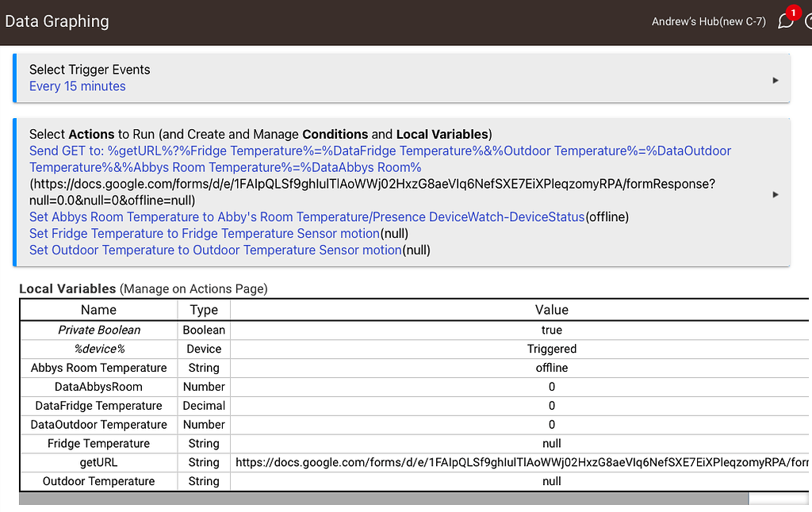Screen dimensions: 812x512
Task: Click the Name column header
Action: tap(98, 309)
